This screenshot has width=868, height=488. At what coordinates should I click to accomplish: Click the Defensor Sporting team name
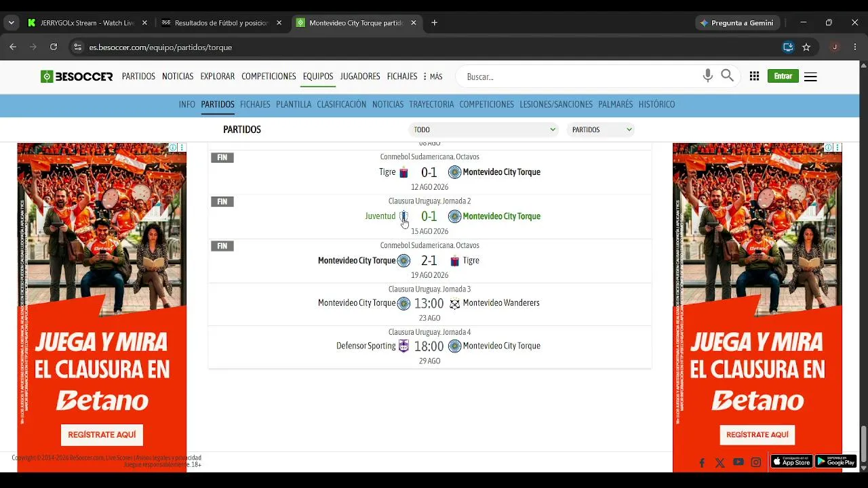pyautogui.click(x=366, y=346)
